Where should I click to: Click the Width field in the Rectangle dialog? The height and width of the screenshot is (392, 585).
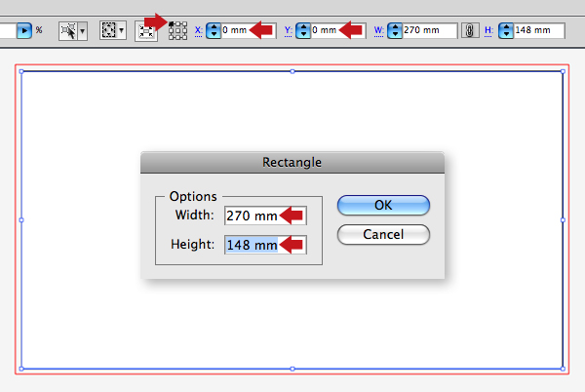265,216
